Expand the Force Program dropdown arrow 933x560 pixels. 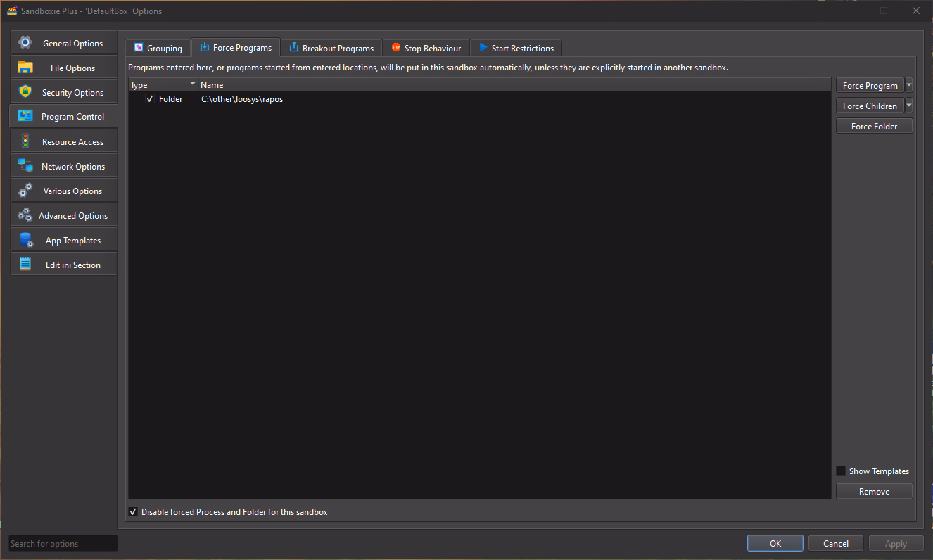909,85
